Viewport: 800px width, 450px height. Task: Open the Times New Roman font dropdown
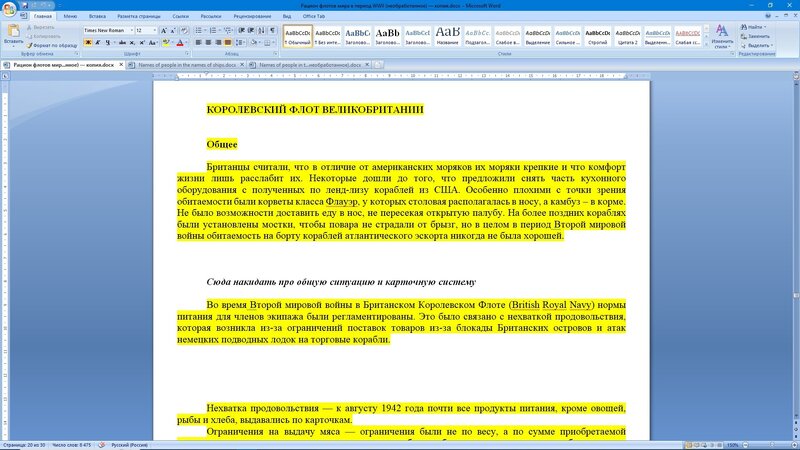tap(108, 31)
